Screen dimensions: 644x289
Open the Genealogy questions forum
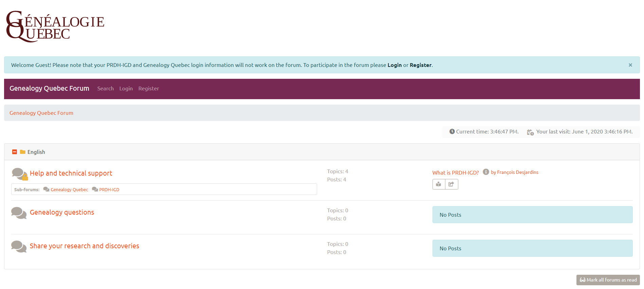pos(62,213)
